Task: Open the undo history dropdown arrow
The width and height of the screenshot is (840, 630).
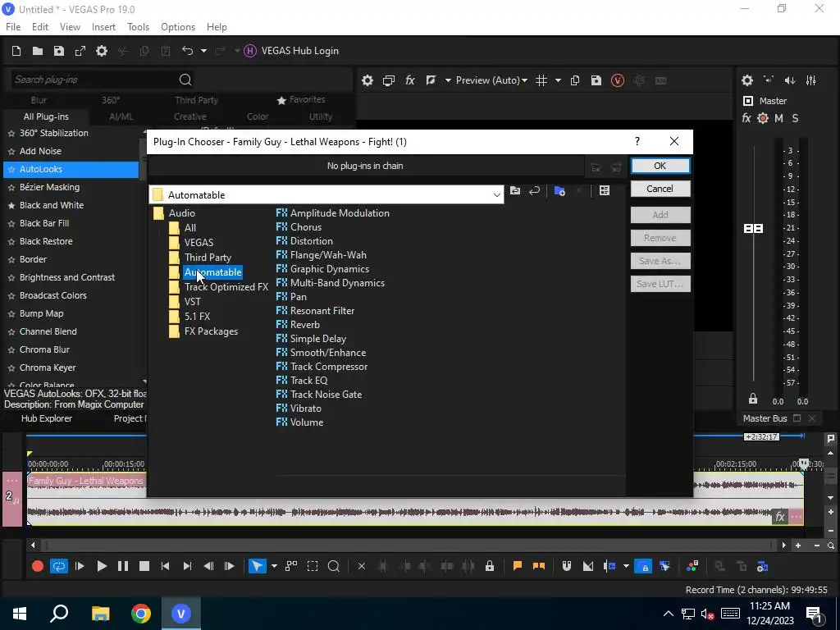Action: coord(203,51)
